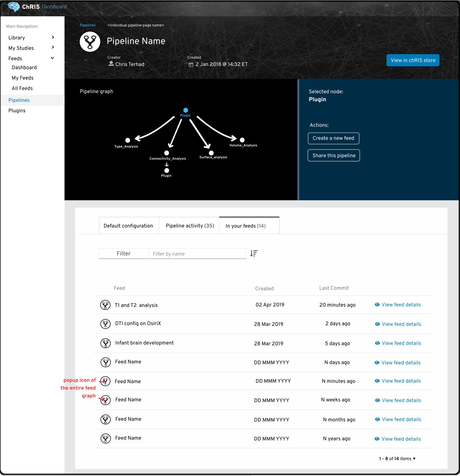Click the ChRIS brain logo
The image size is (460, 476).
tap(14, 6)
